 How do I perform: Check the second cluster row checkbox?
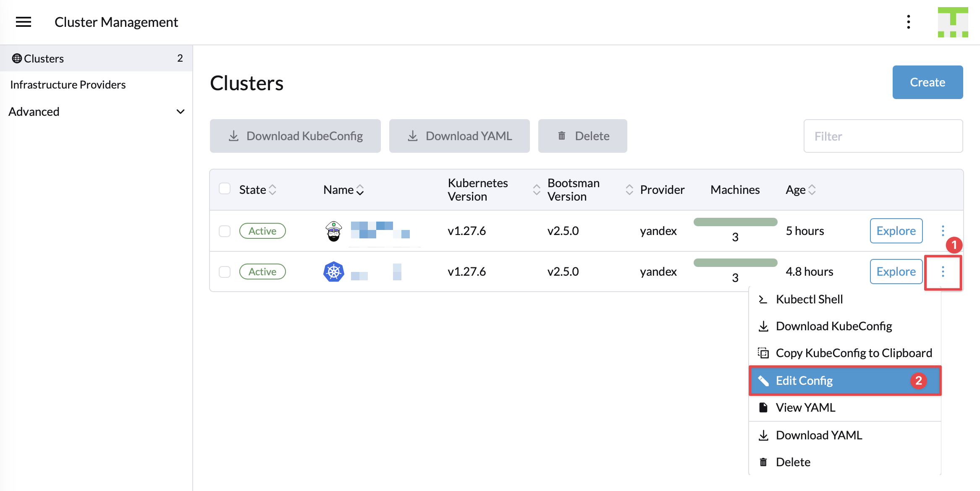click(225, 272)
